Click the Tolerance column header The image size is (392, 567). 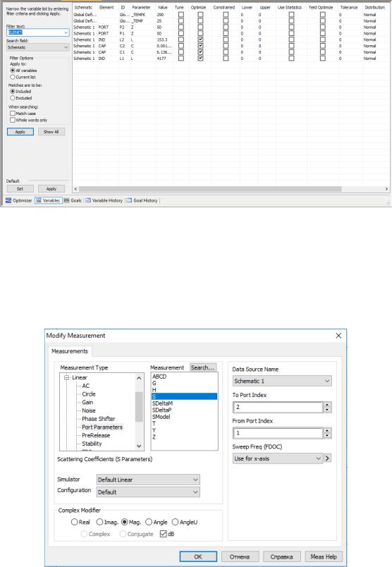(x=349, y=7)
